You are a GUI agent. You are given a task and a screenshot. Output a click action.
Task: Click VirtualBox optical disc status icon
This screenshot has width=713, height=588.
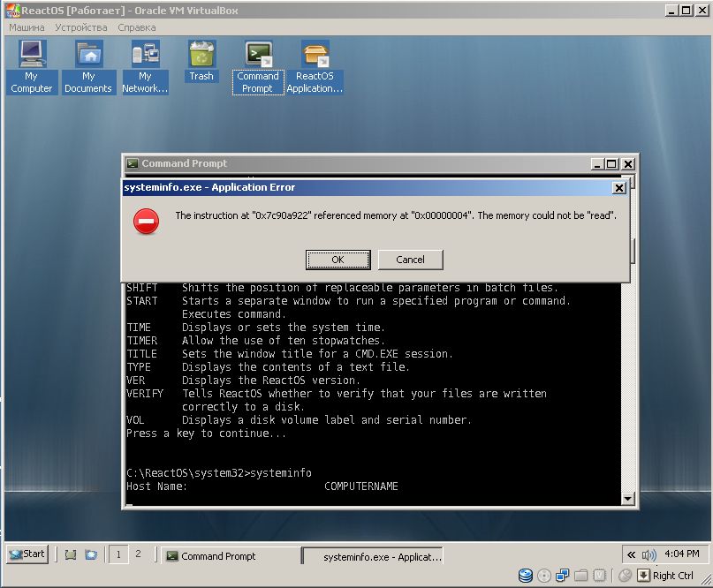[544, 576]
